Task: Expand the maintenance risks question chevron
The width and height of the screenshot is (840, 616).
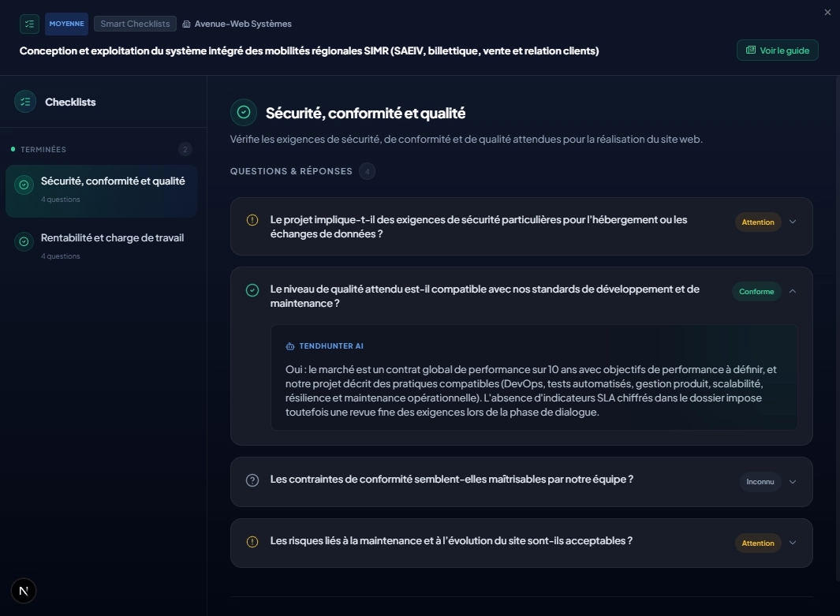Action: coord(793,543)
